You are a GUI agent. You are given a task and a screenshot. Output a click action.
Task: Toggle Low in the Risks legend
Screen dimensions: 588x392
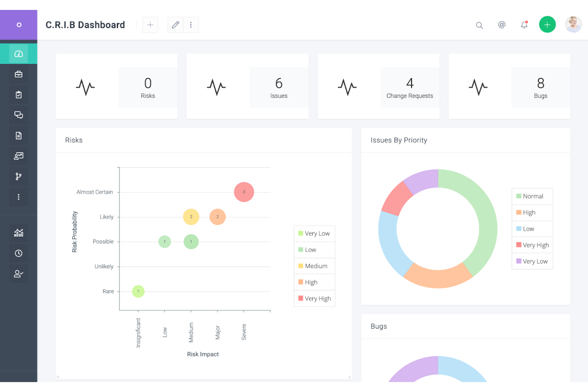click(314, 250)
